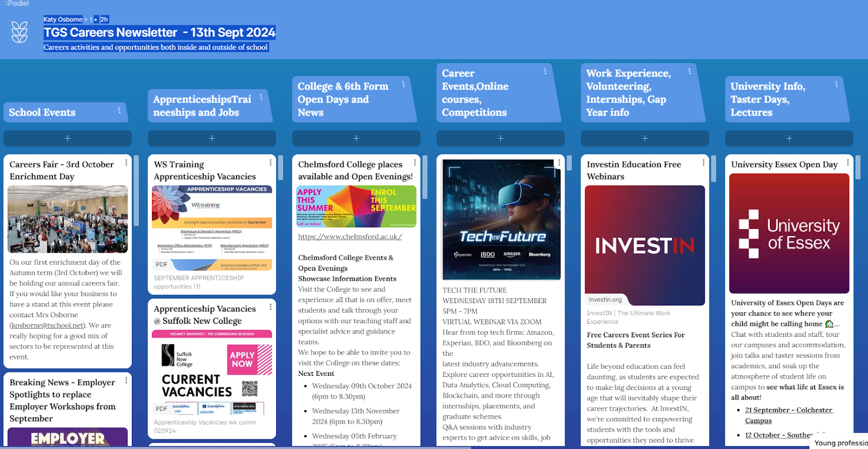Click TECH THE FUTURE text line
868x449 pixels.
[x=475, y=290]
